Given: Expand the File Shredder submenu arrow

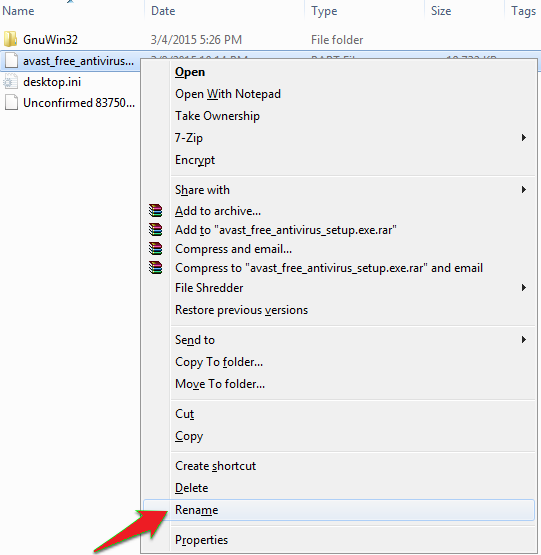Looking at the screenshot, I should tap(524, 287).
